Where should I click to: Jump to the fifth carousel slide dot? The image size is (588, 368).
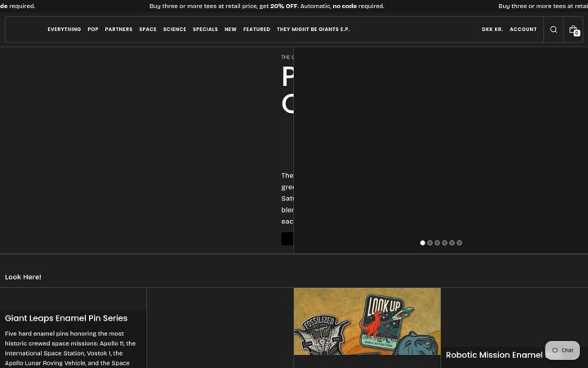point(452,243)
